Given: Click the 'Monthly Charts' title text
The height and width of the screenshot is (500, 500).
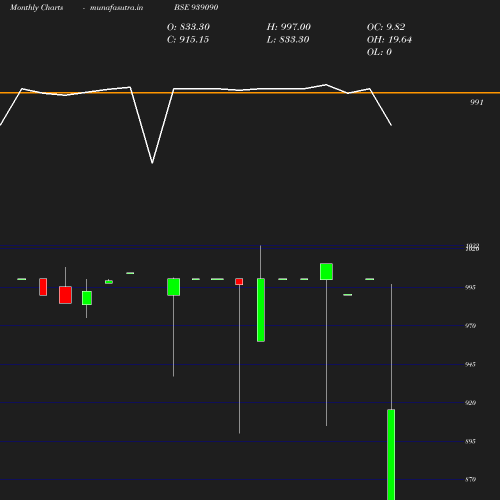Looking at the screenshot, I should 36,7.
